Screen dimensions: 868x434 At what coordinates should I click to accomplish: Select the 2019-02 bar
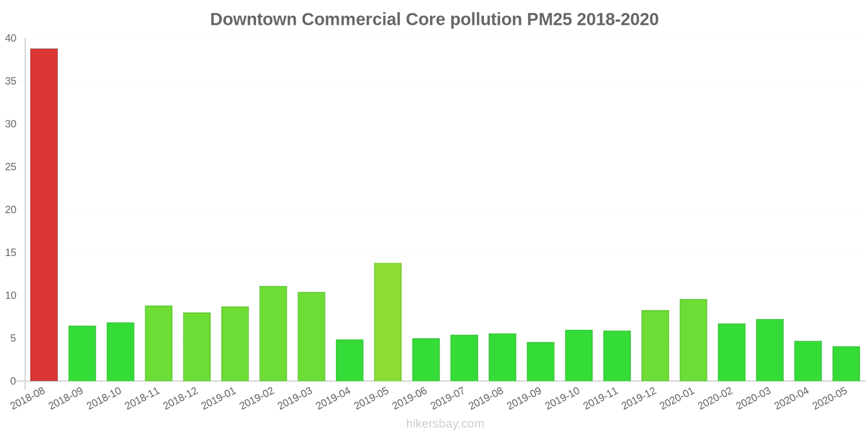[x=273, y=333]
